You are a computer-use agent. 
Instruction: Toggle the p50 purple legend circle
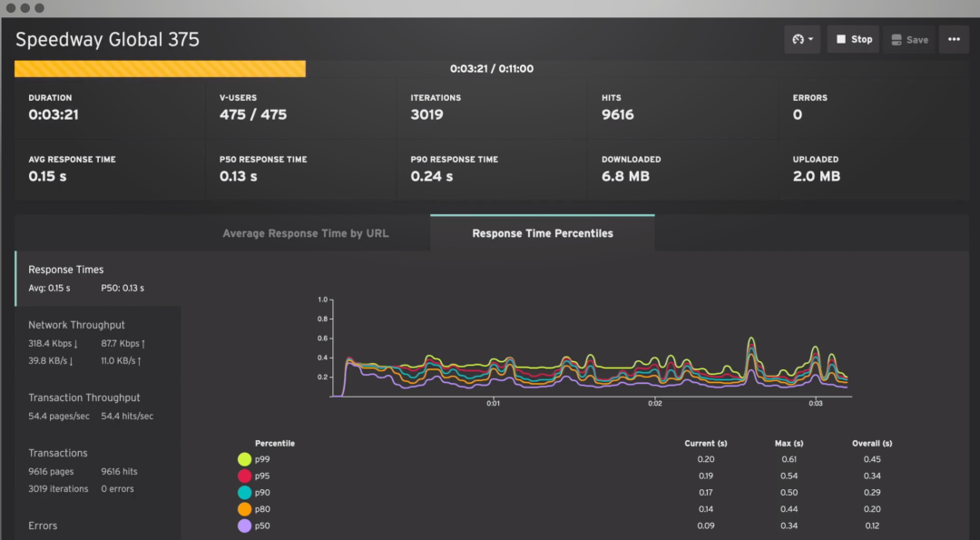[x=244, y=525]
